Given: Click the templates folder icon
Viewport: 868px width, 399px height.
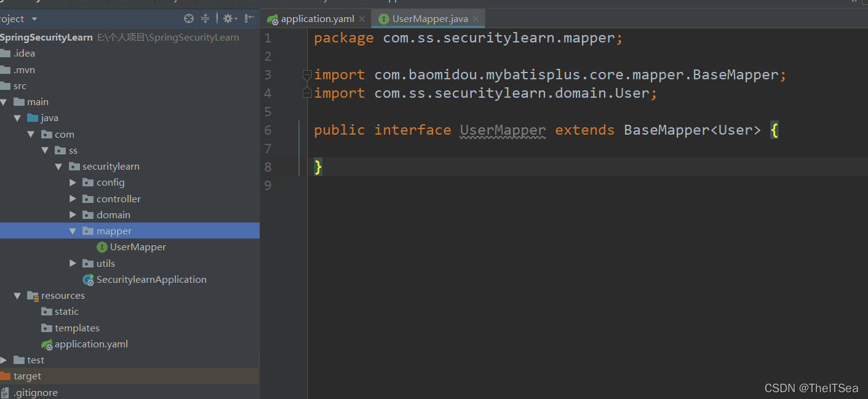Looking at the screenshot, I should tap(47, 328).
